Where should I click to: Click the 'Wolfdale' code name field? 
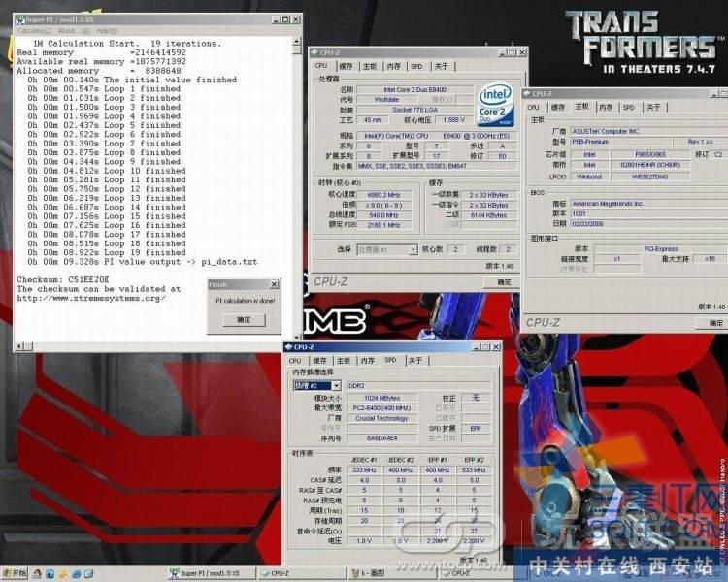click(386, 100)
